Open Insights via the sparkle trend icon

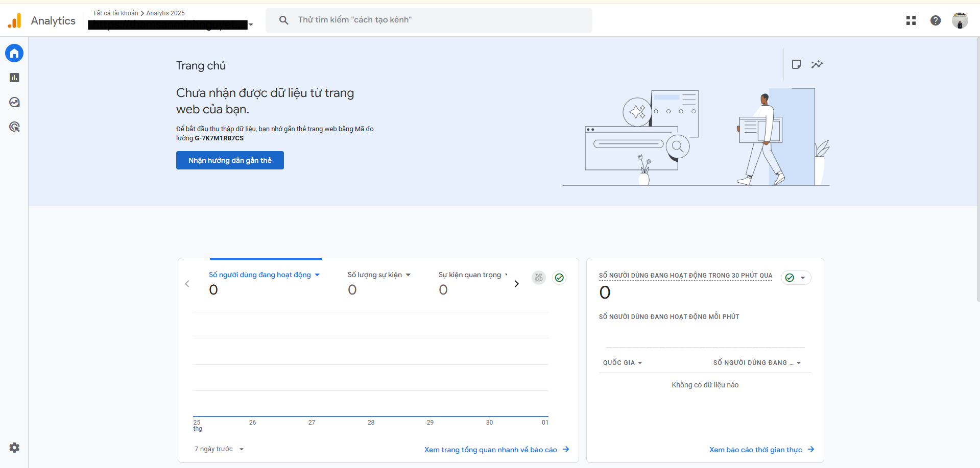[x=817, y=64]
